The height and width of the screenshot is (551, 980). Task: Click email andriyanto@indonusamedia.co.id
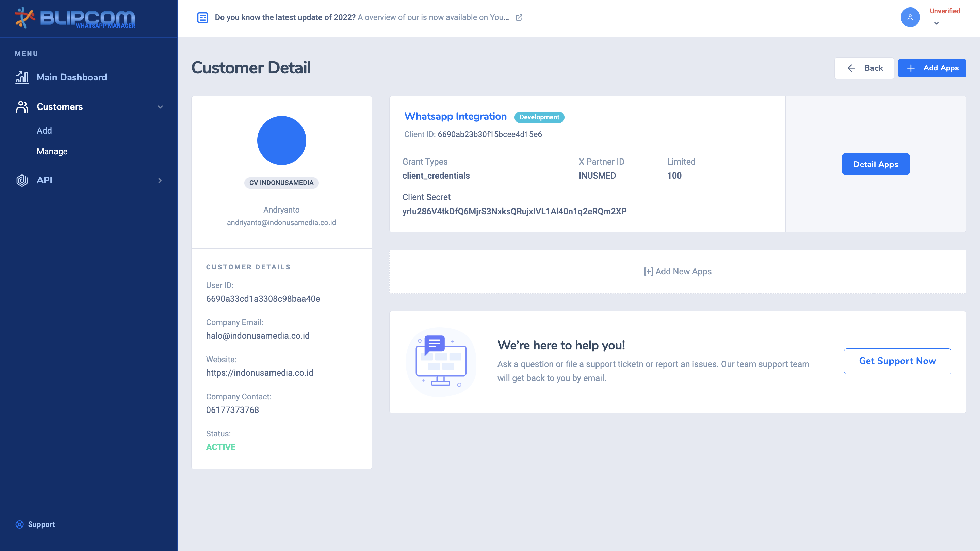(x=281, y=223)
